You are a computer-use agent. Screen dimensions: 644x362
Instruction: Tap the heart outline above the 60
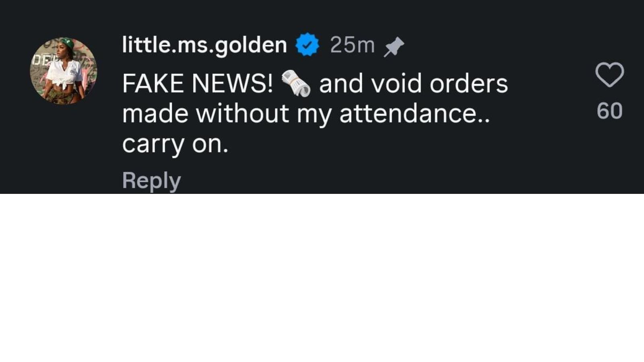(609, 75)
